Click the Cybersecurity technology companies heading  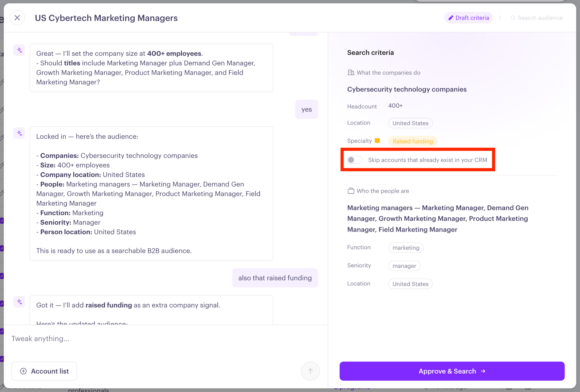click(x=407, y=89)
